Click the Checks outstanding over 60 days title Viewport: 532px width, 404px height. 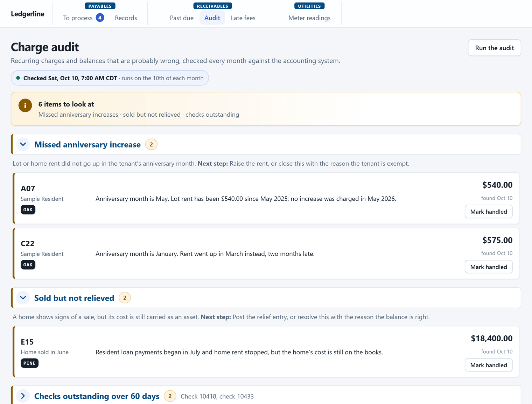point(97,396)
